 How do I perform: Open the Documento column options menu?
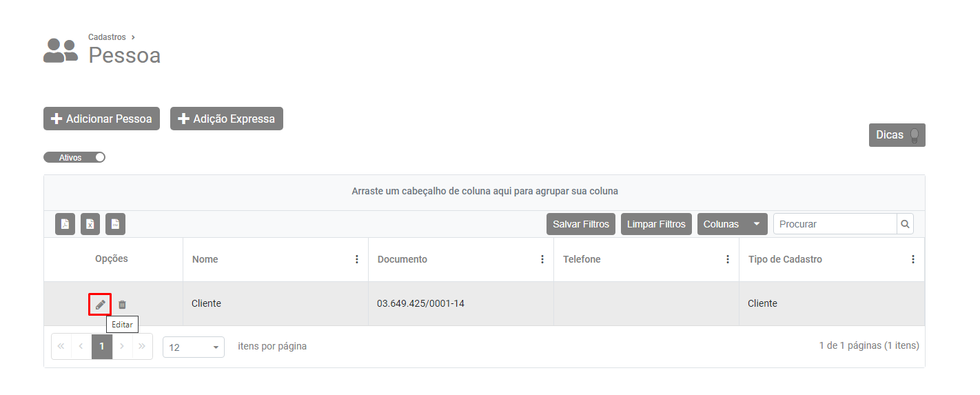pos(542,259)
